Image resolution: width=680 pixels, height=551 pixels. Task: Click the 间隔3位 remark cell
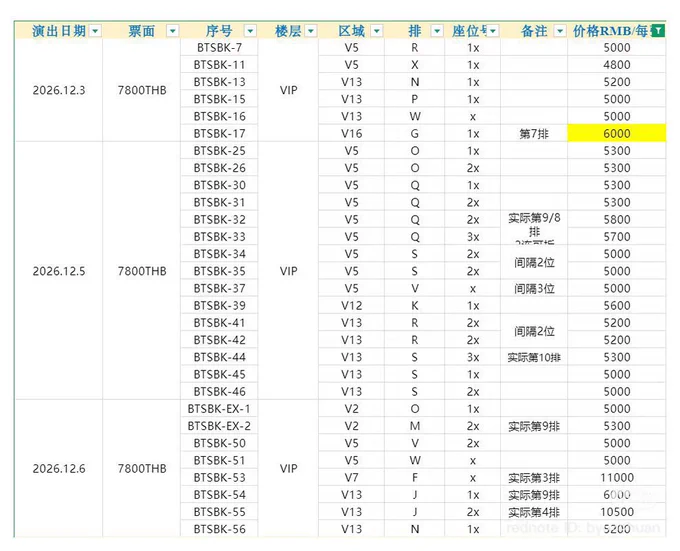[534, 288]
